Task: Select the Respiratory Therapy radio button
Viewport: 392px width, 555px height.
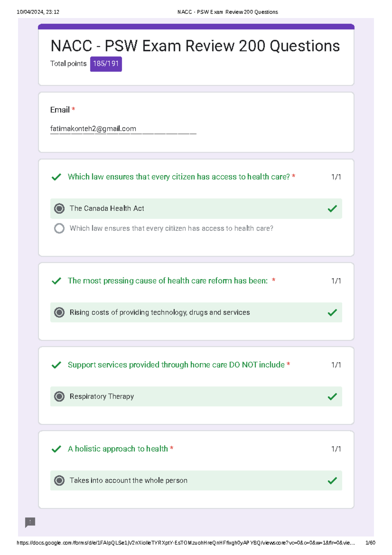Action: pos(59,396)
